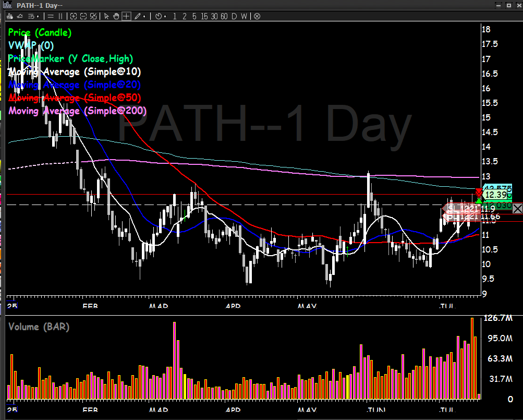Switch to the Daily (D) timeframe
Screen dimensions: 523x420
(x=234, y=16)
